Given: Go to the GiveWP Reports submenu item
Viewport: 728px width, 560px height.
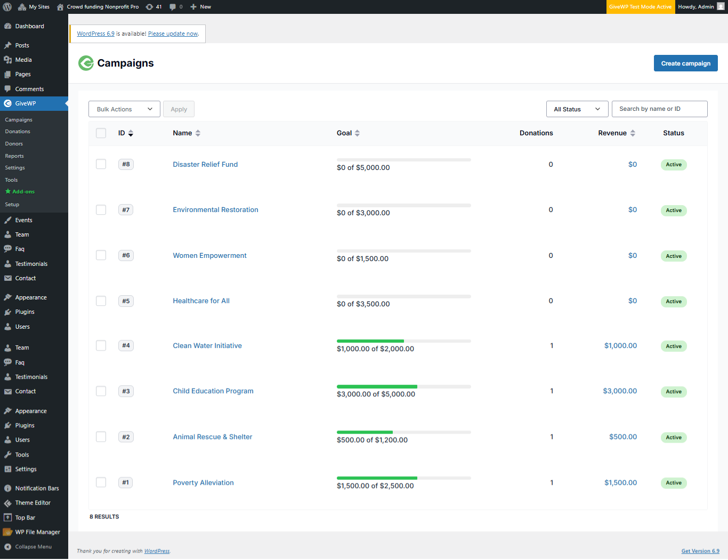Looking at the screenshot, I should click(14, 156).
